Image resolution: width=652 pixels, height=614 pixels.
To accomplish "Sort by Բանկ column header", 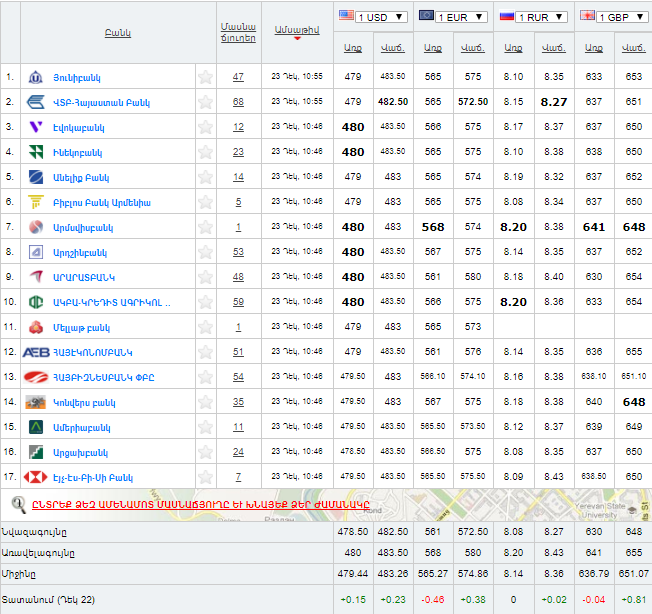I will 118,33.
